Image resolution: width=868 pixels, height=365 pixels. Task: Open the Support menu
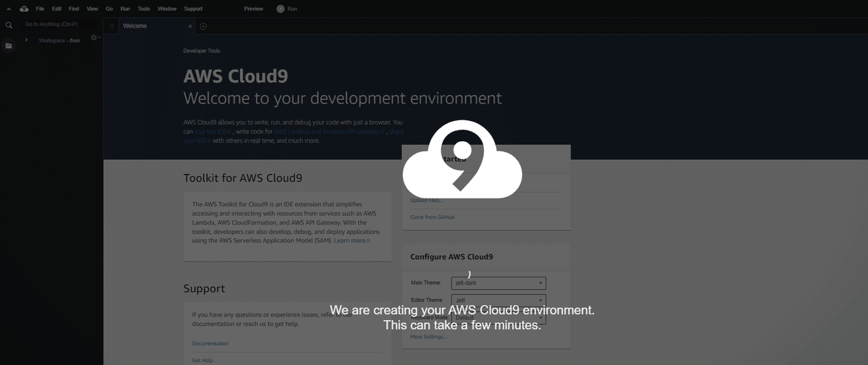193,9
